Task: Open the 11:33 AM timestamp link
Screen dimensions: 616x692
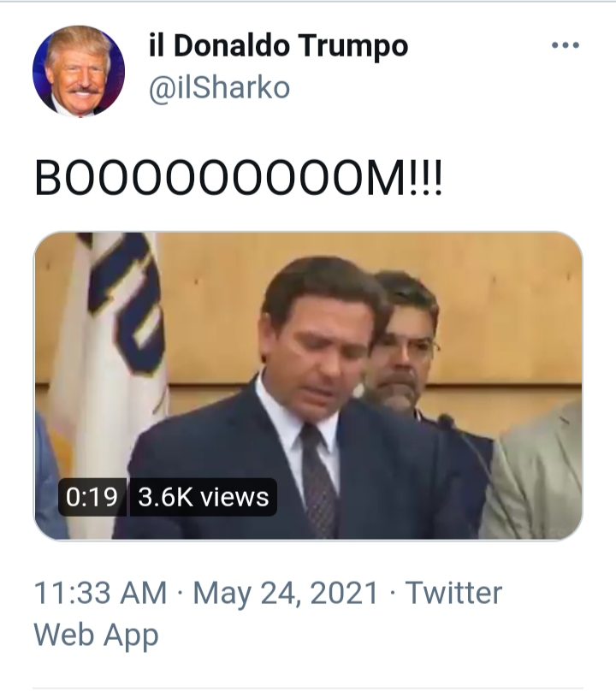Action: [x=100, y=593]
